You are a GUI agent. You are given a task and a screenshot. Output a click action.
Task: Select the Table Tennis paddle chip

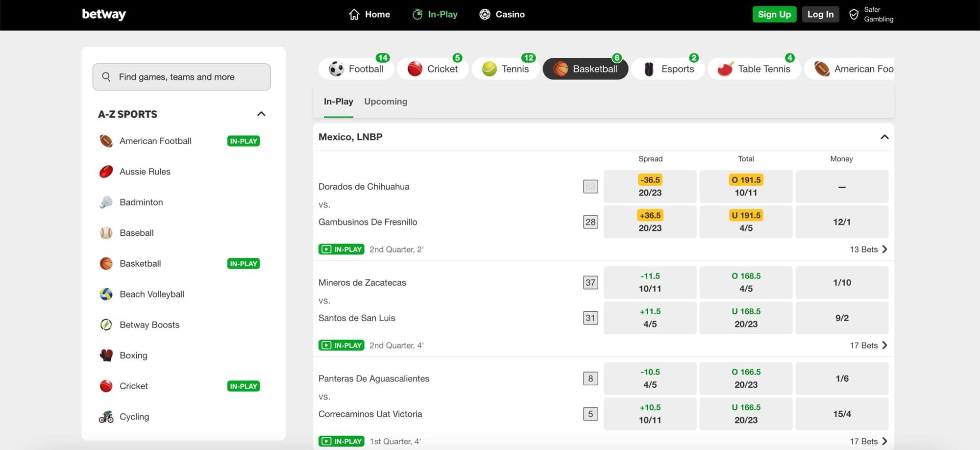pos(725,69)
